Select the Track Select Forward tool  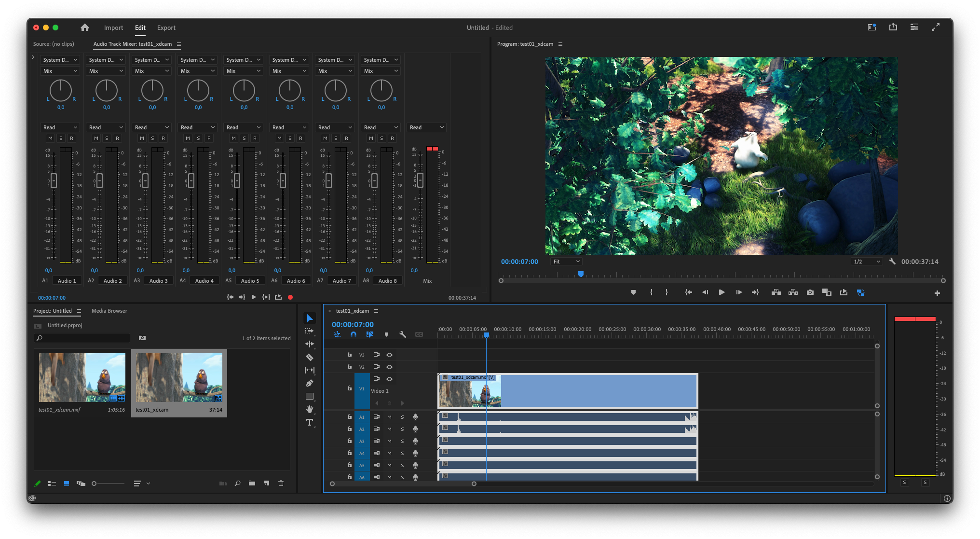[310, 331]
